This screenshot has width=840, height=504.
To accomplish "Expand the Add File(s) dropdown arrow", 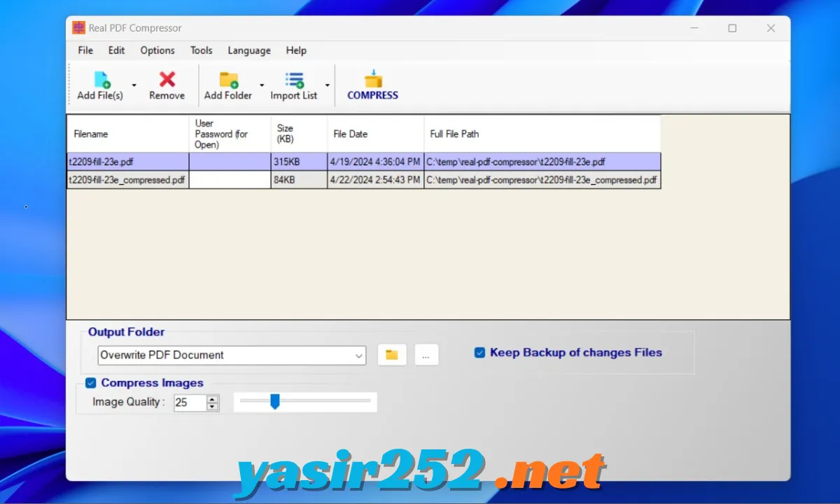I will tap(134, 86).
